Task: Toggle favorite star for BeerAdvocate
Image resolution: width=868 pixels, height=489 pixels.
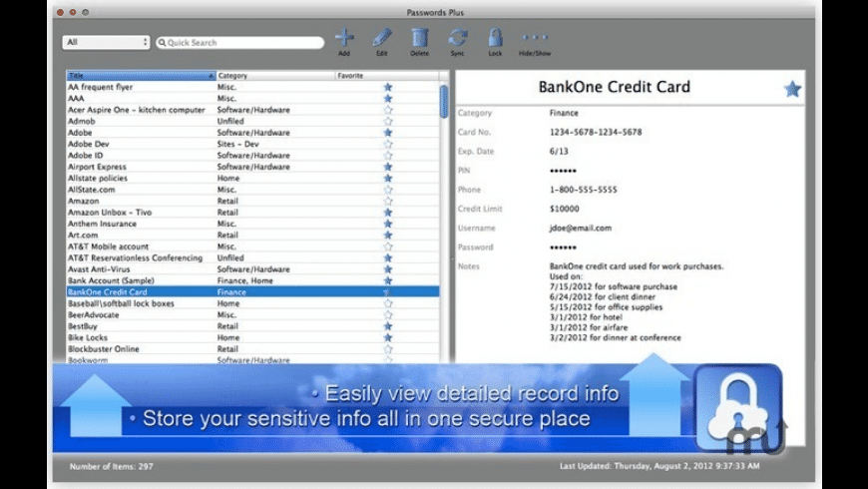Action: coord(388,315)
